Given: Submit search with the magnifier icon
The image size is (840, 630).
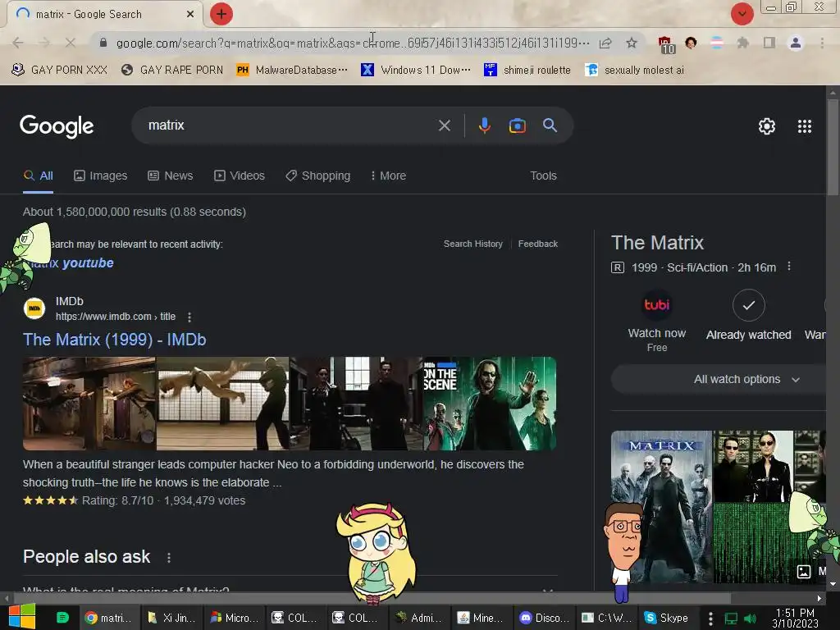Looking at the screenshot, I should (x=550, y=126).
